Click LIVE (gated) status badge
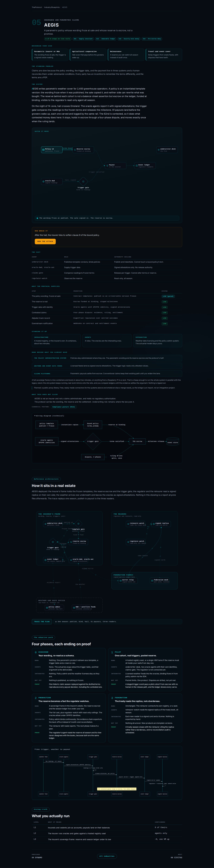Image resolution: width=214 pixels, height=868 pixels. [168, 296]
